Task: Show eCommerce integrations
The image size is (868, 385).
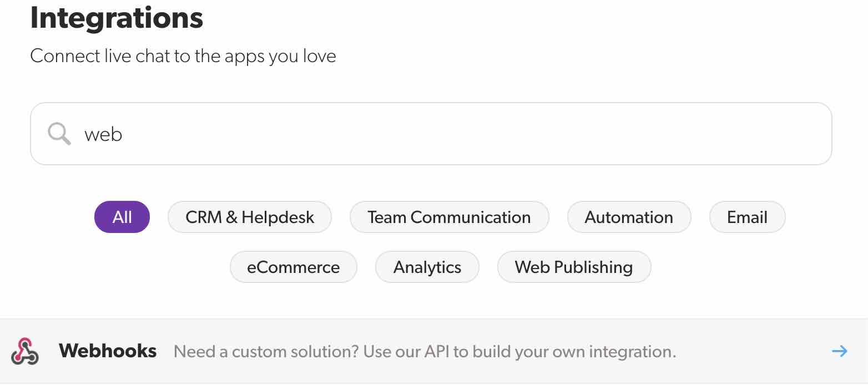Action: pos(293,267)
